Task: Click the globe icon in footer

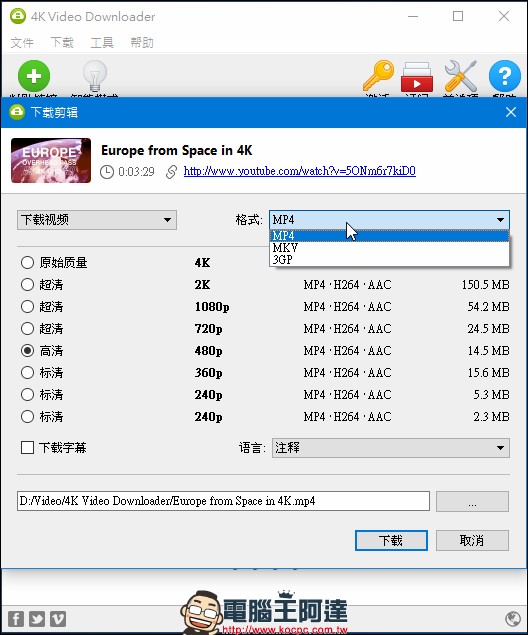Action: [x=513, y=618]
